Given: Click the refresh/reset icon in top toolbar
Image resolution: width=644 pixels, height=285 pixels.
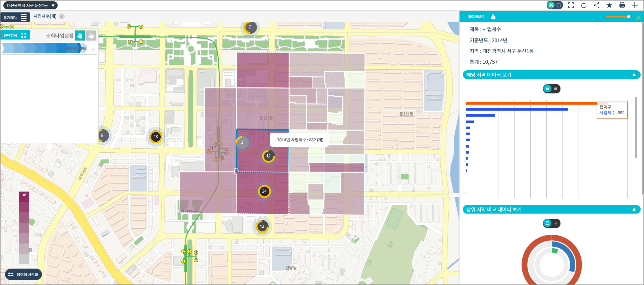Looking at the screenshot, I should coord(584,5).
